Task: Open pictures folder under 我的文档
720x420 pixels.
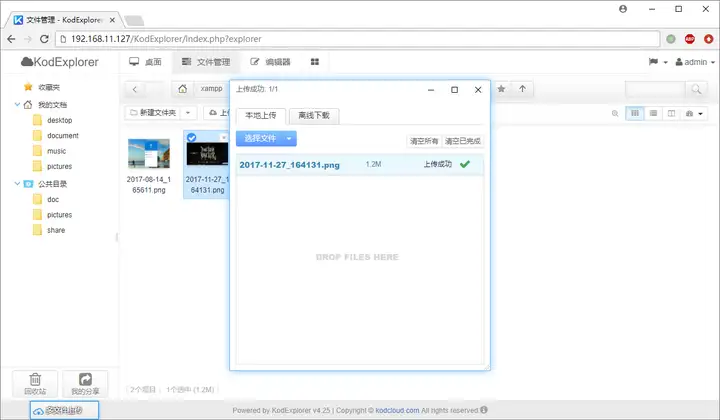Action: (x=60, y=167)
